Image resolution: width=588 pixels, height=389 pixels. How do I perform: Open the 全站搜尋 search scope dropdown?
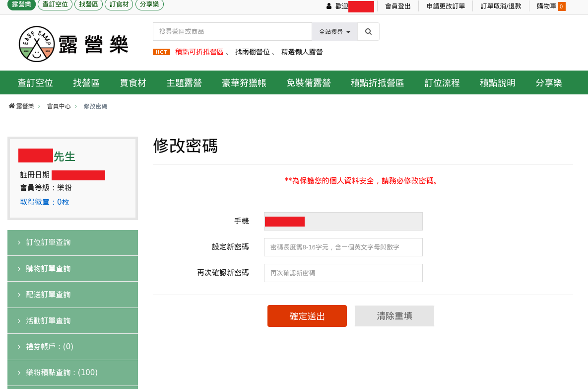click(x=334, y=31)
